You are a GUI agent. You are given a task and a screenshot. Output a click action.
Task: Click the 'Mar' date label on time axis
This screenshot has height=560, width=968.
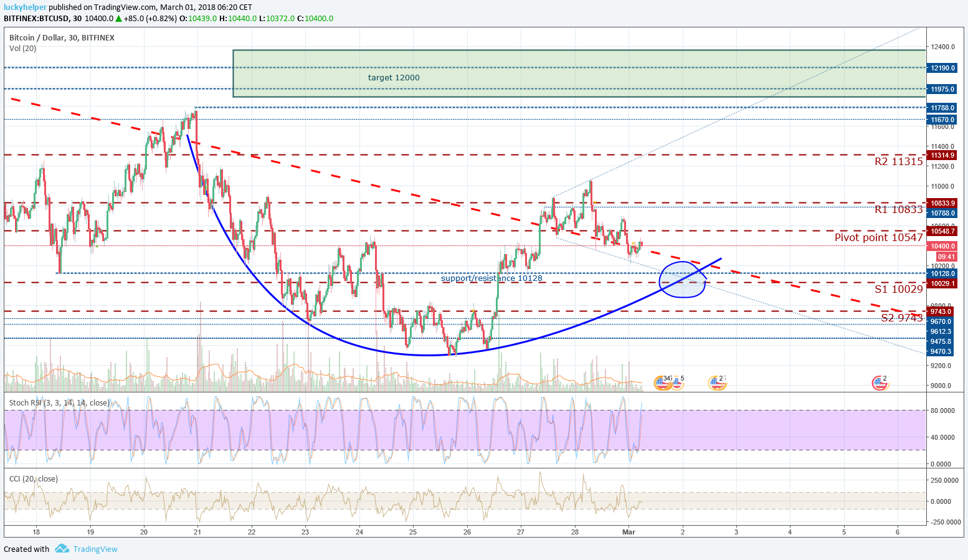pyautogui.click(x=629, y=532)
